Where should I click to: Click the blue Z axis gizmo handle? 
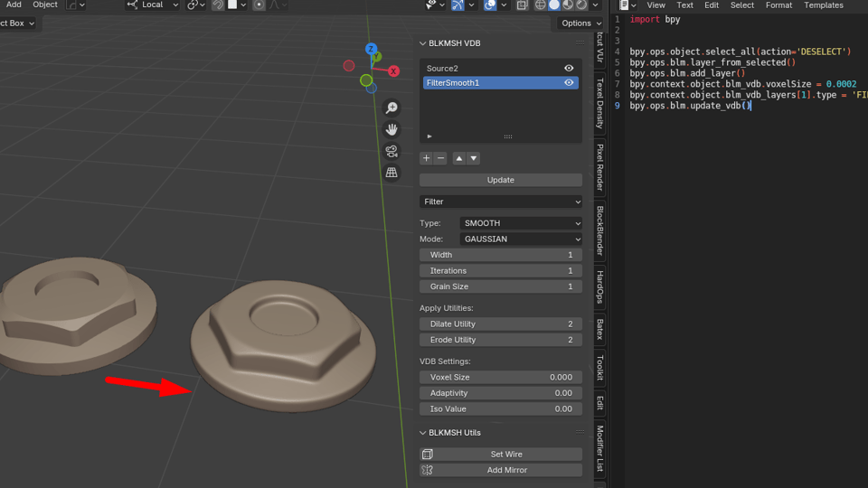coord(371,49)
